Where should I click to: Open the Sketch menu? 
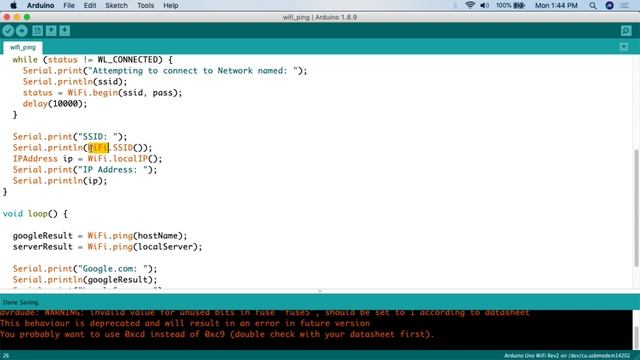click(x=116, y=5)
